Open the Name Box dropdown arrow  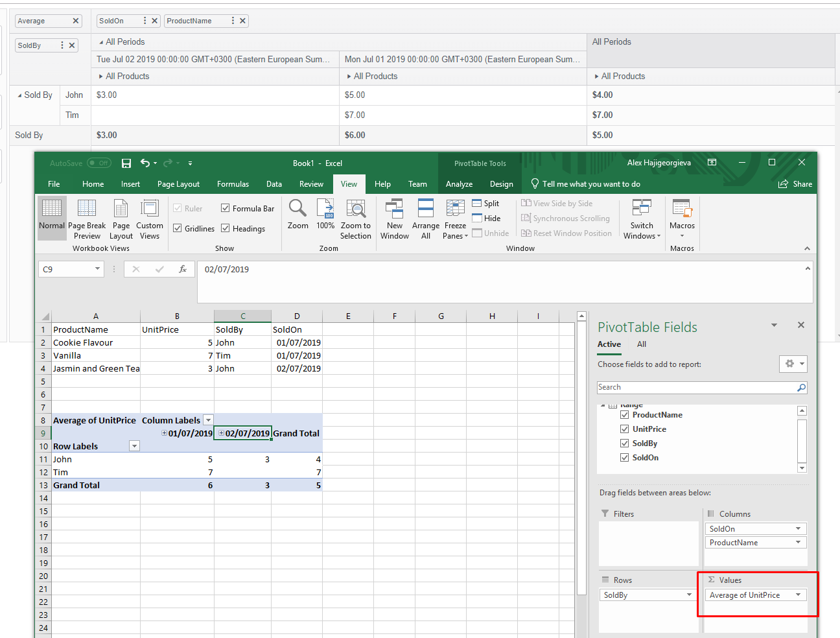[x=97, y=269]
